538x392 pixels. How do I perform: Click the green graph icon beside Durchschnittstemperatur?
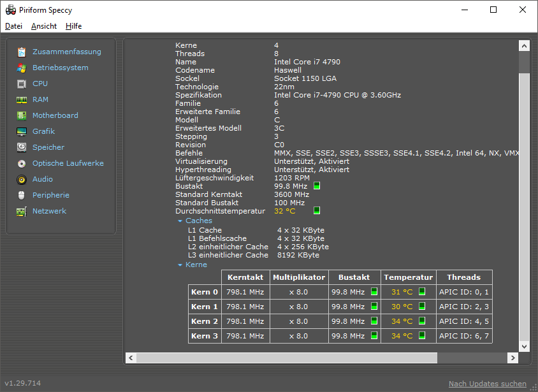click(317, 210)
